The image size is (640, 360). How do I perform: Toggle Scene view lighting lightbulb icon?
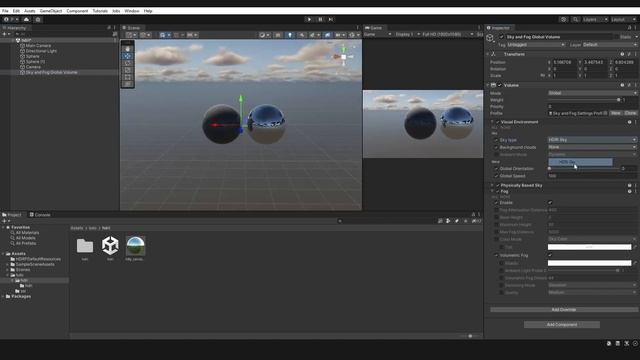point(290,35)
